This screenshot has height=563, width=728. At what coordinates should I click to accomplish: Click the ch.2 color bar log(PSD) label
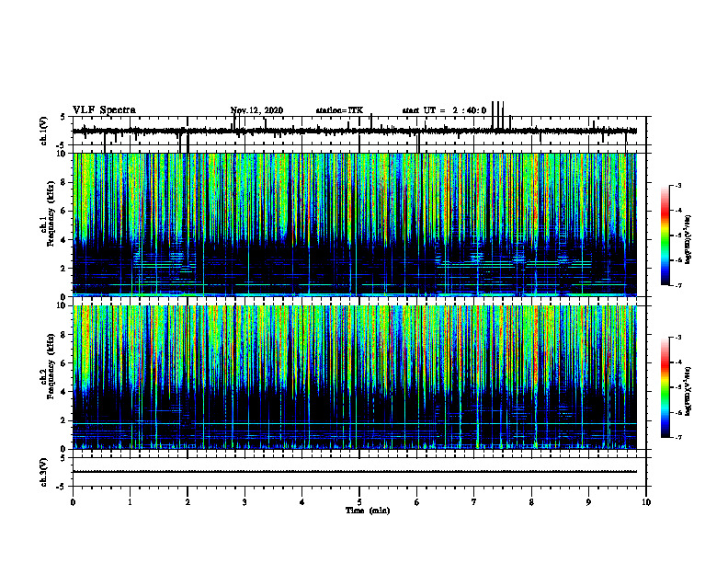[688, 391]
